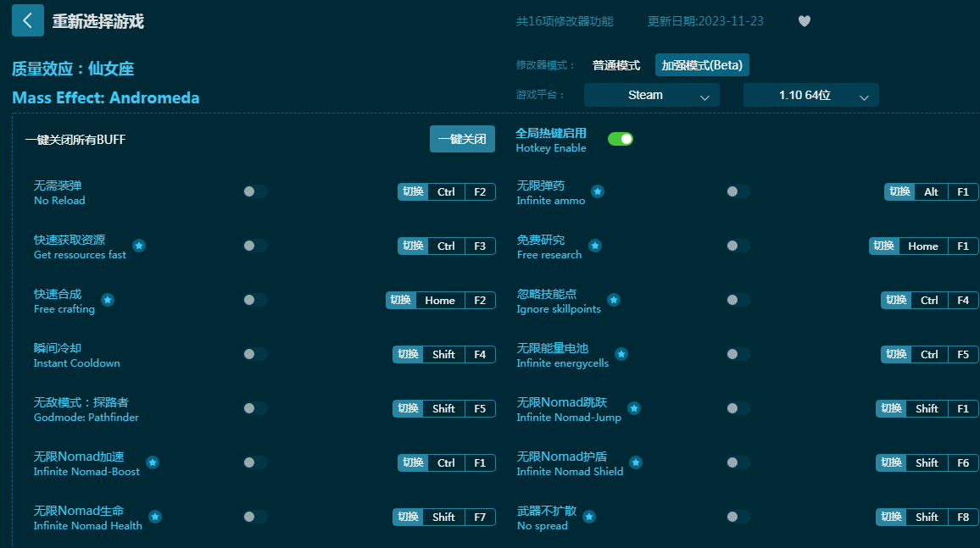Click 切换 hotkey button for Instant Cooldown
980x548 pixels.
coord(408,355)
